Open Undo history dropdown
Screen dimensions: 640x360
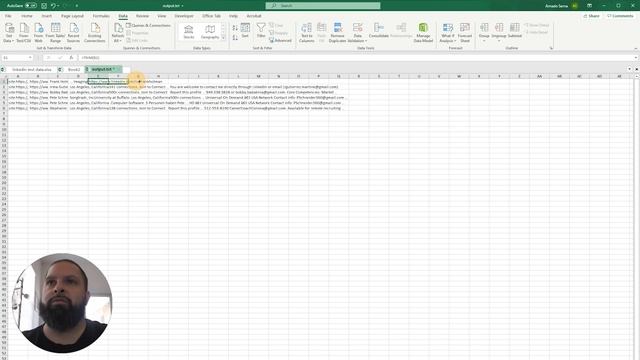(58, 6)
